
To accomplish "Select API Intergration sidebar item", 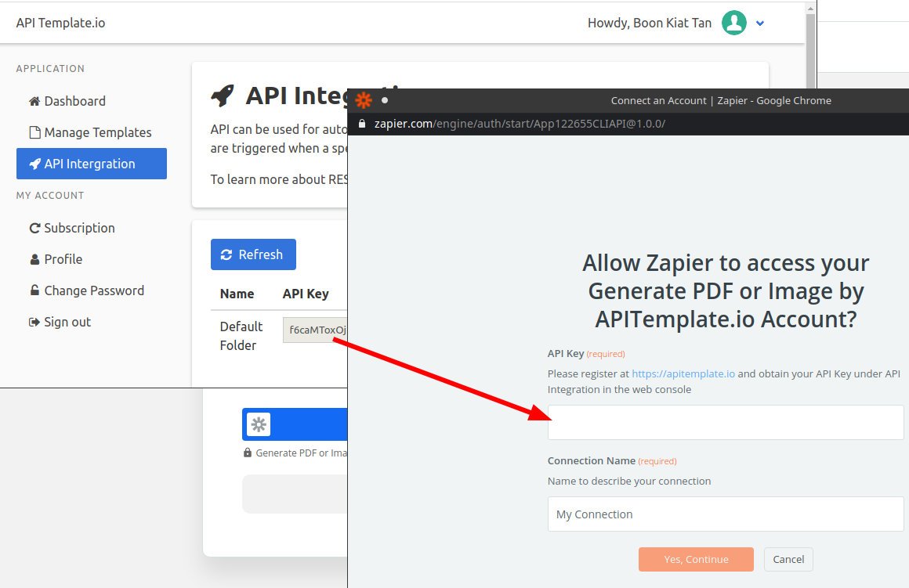I will point(92,164).
